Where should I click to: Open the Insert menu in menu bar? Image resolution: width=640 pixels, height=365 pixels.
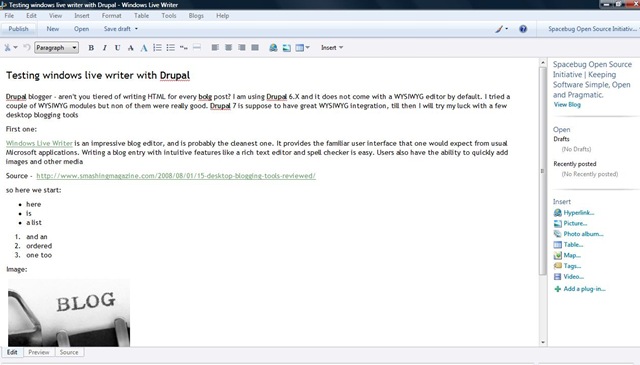click(82, 16)
